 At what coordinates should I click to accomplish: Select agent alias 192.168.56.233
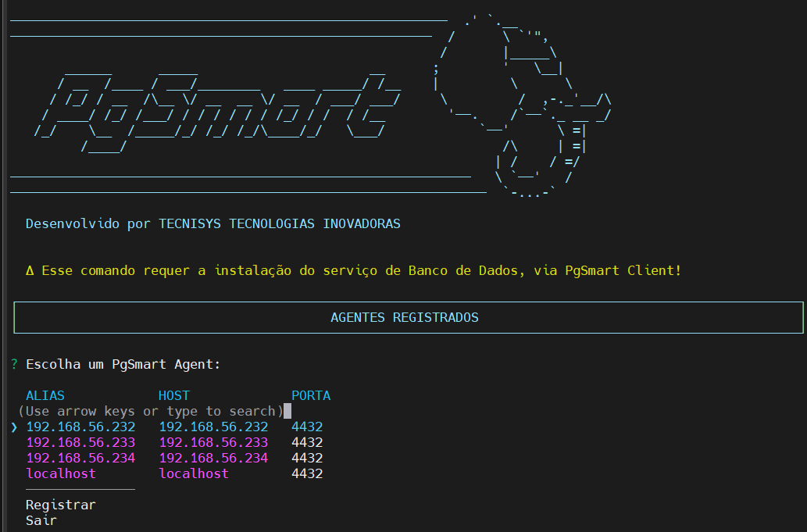[80, 442]
